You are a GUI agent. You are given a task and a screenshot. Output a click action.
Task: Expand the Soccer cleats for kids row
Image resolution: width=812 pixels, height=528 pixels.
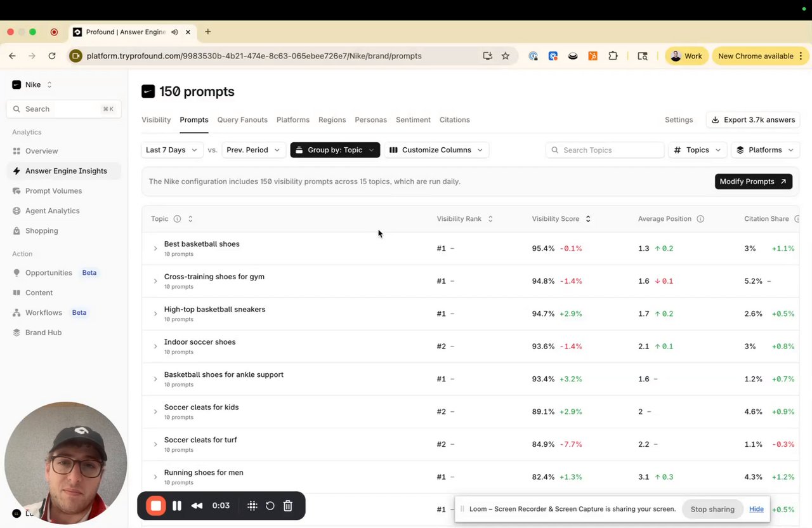pos(155,412)
